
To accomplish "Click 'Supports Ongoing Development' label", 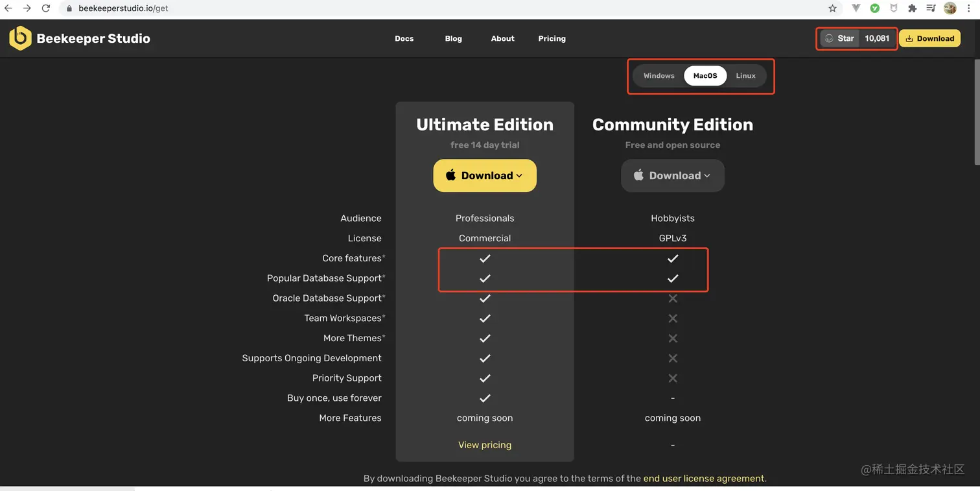I will point(312,358).
